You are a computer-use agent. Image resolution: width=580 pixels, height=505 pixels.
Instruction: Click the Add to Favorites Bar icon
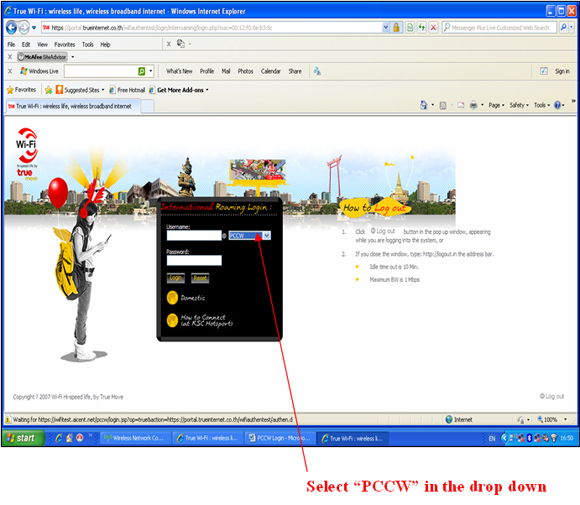click(48, 90)
